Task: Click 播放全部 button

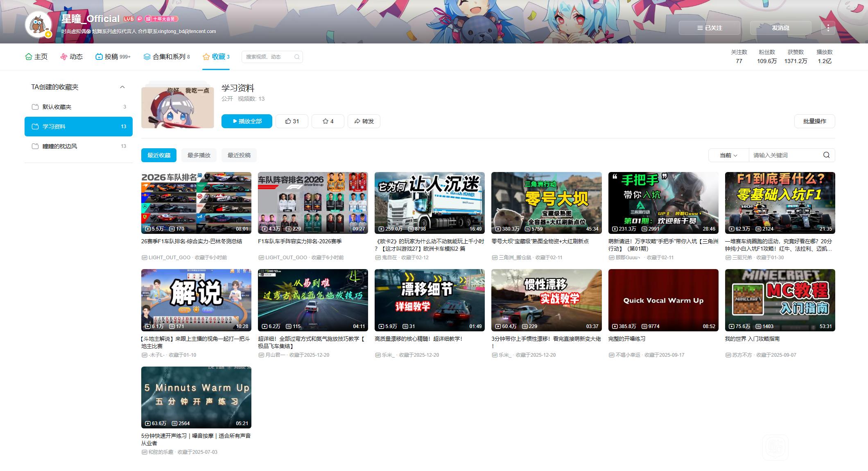Action: pyautogui.click(x=247, y=121)
